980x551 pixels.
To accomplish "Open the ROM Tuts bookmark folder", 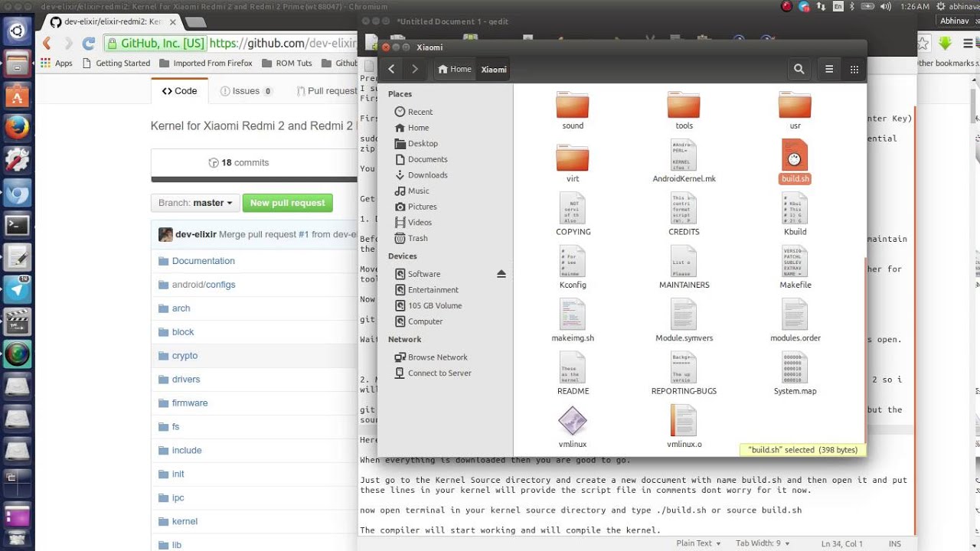I will coord(286,64).
